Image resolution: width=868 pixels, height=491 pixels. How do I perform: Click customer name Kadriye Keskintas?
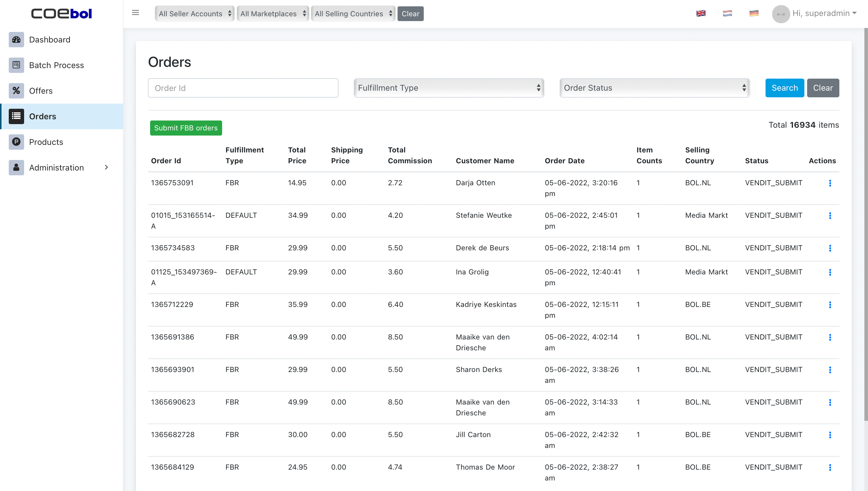coord(486,305)
